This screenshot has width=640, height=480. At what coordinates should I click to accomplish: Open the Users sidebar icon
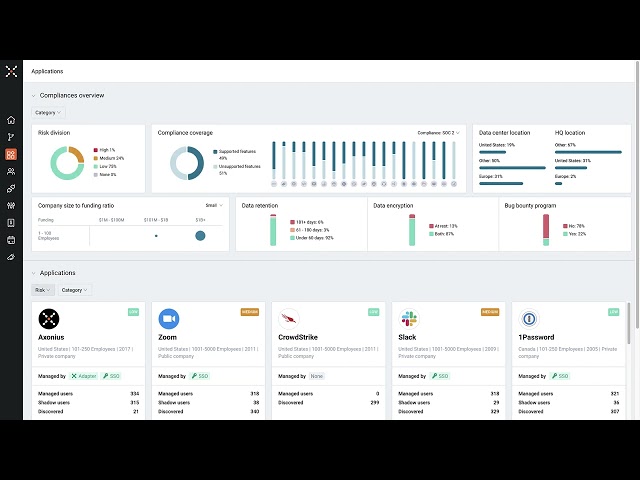point(11,171)
